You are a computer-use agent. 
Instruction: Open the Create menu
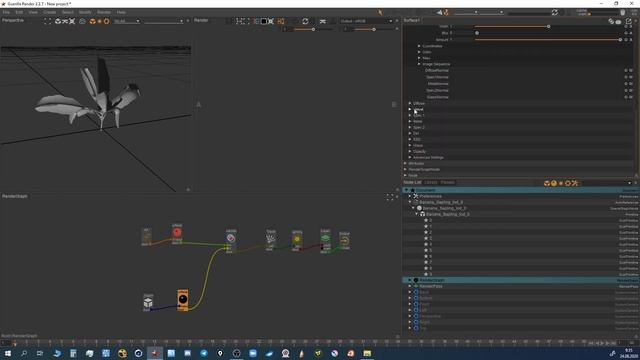tap(49, 12)
